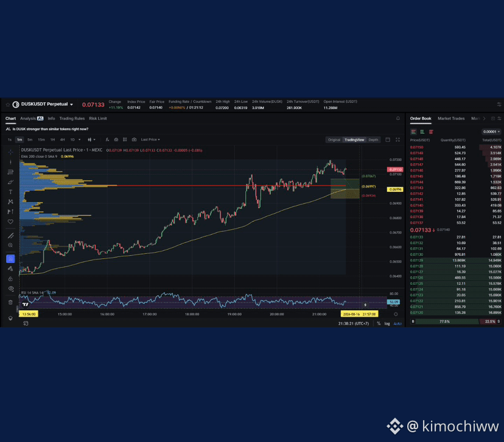Open the heart icons tool

tap(10, 222)
